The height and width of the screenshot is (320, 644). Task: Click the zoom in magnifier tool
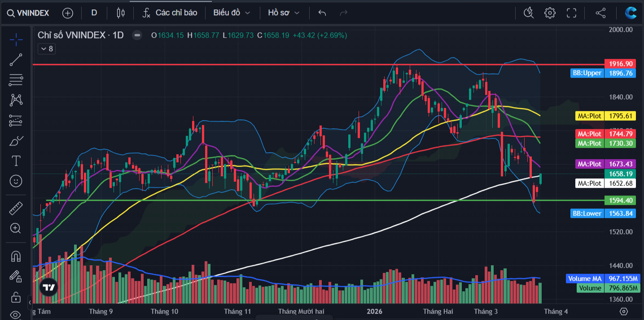point(16,228)
